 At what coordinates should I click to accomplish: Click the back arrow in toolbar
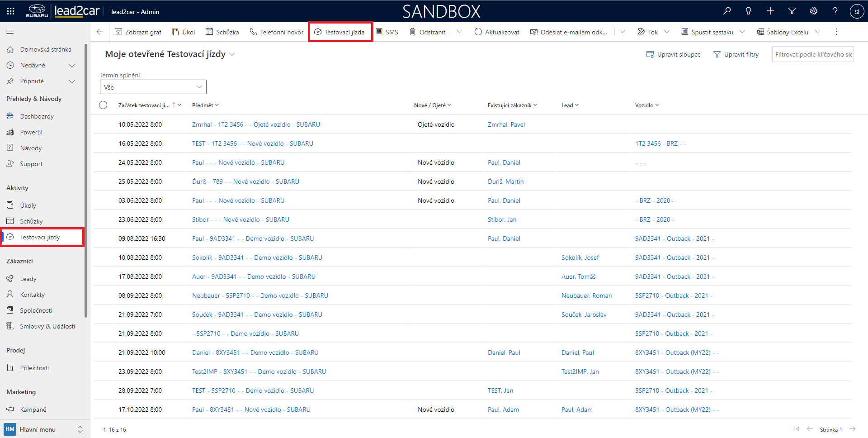[100, 32]
